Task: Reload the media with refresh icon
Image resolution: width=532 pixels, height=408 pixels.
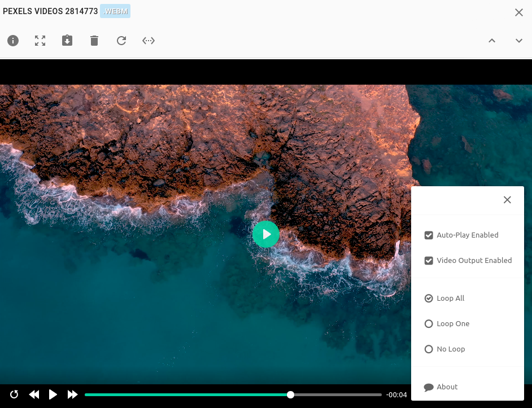Action: 121,41
